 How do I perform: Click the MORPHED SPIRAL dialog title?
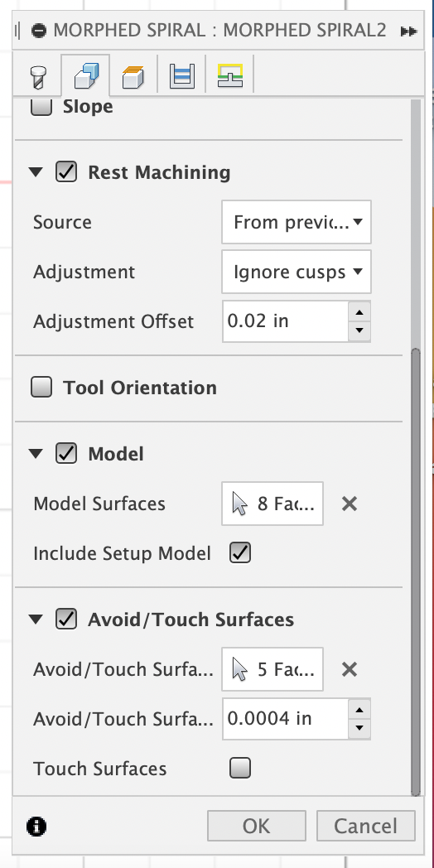(219, 30)
